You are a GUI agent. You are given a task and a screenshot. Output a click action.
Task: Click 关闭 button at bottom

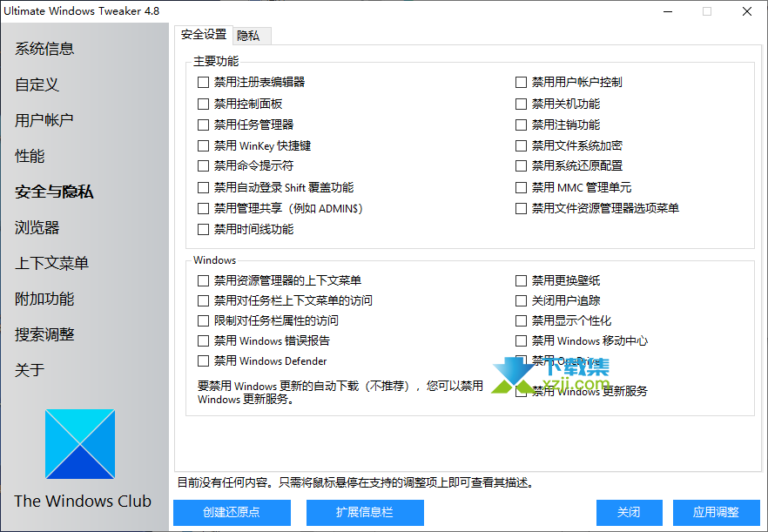tap(630, 512)
